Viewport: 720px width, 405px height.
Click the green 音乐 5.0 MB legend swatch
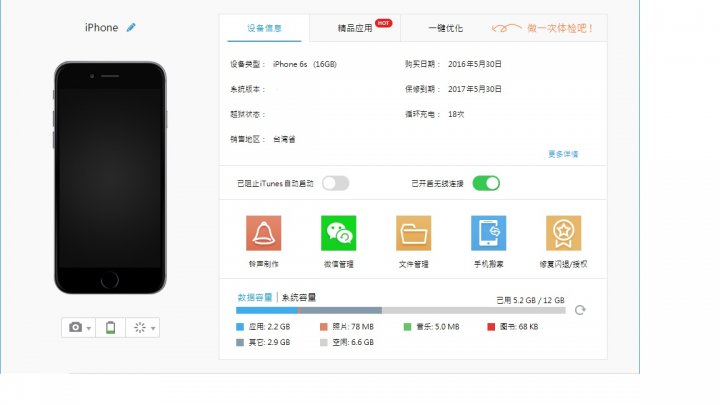point(407,327)
